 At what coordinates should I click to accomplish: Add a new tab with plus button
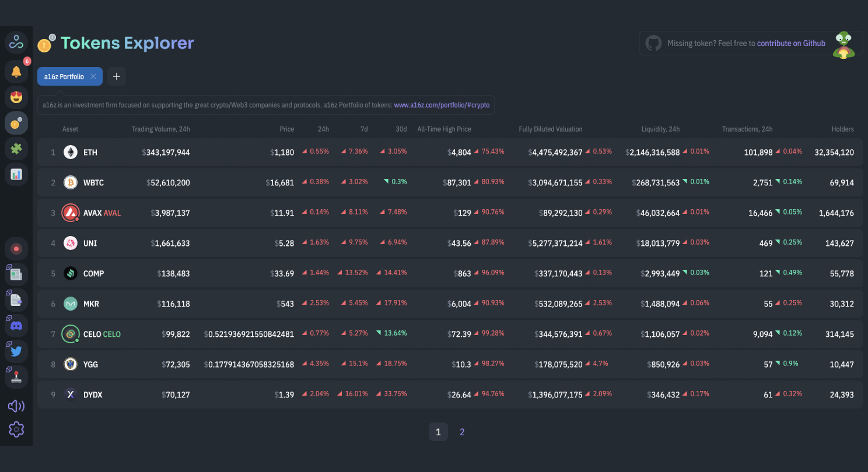pos(117,76)
